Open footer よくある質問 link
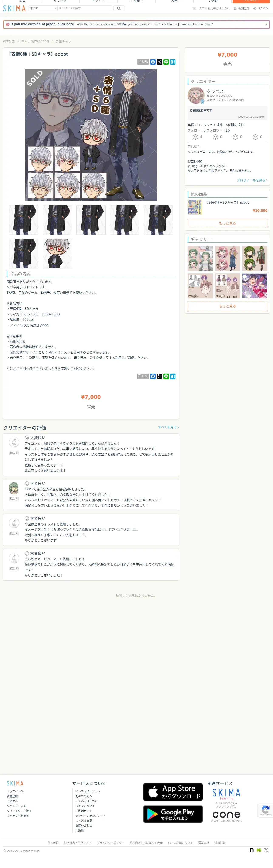 tap(84, 821)
